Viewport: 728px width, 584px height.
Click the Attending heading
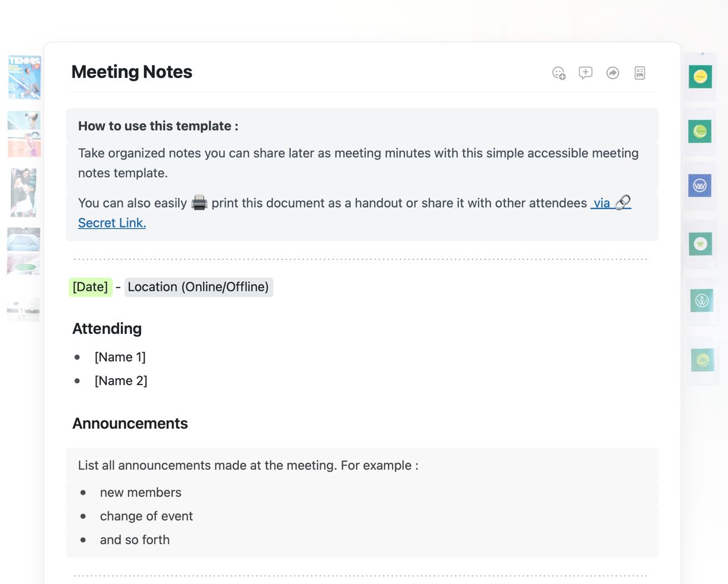pos(107,329)
